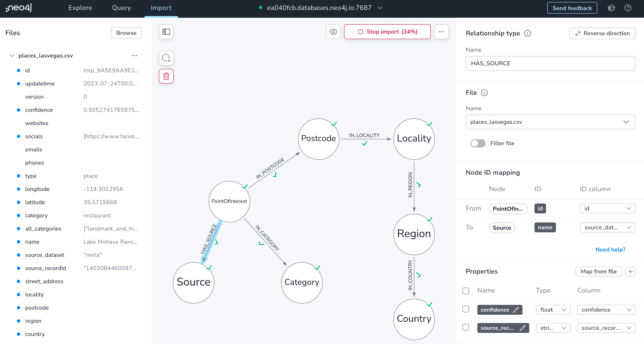The height and width of the screenshot is (344, 644).
Task: Check the select-all properties checkbox
Action: (466, 291)
